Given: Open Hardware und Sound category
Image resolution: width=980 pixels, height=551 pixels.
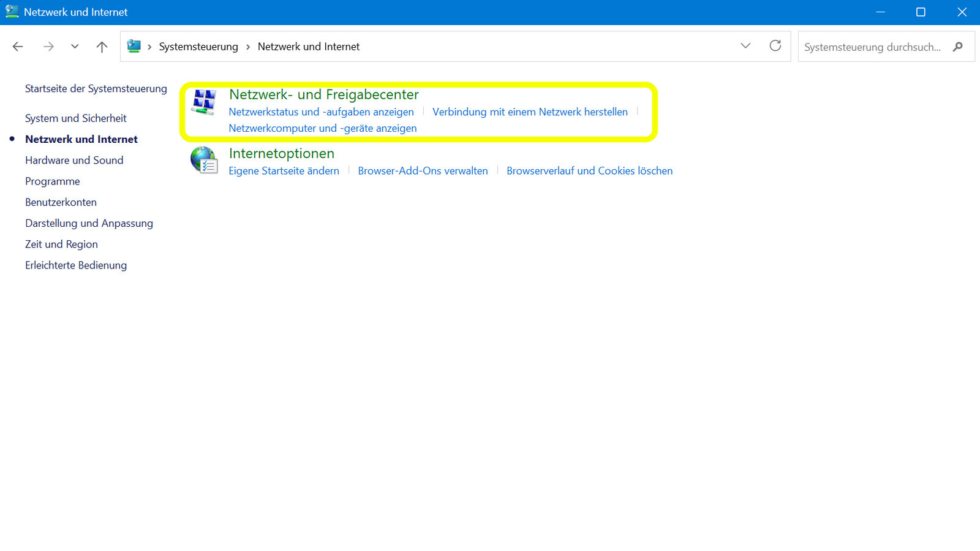Looking at the screenshot, I should point(74,160).
